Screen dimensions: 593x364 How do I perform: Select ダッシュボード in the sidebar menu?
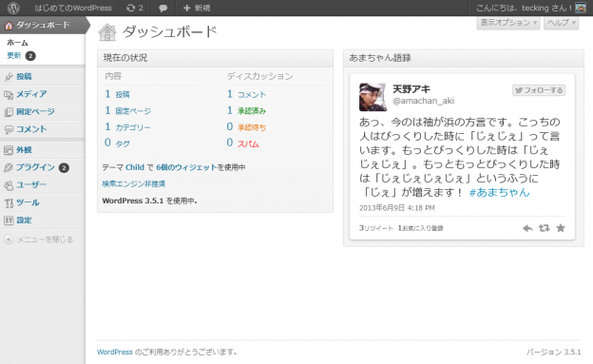point(43,25)
